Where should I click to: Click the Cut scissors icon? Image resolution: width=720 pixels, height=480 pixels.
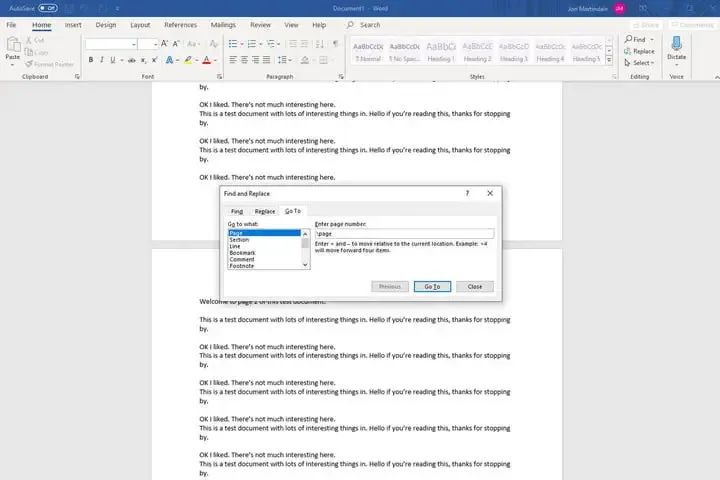pos(29,40)
